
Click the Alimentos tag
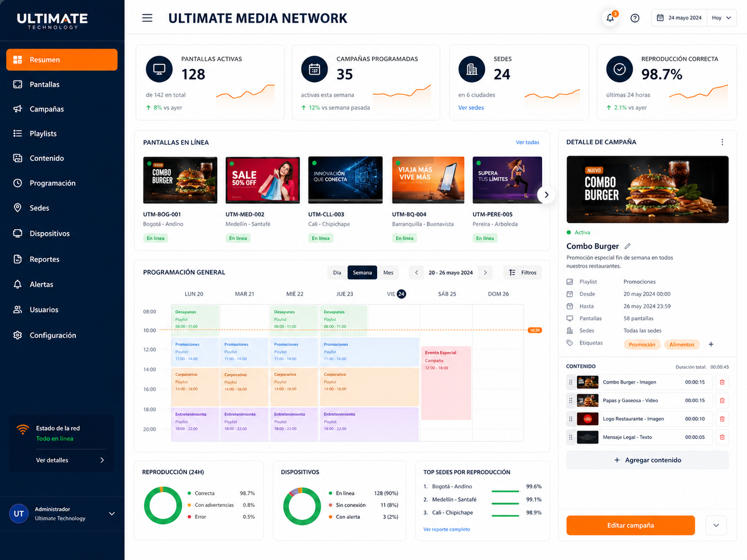(682, 344)
